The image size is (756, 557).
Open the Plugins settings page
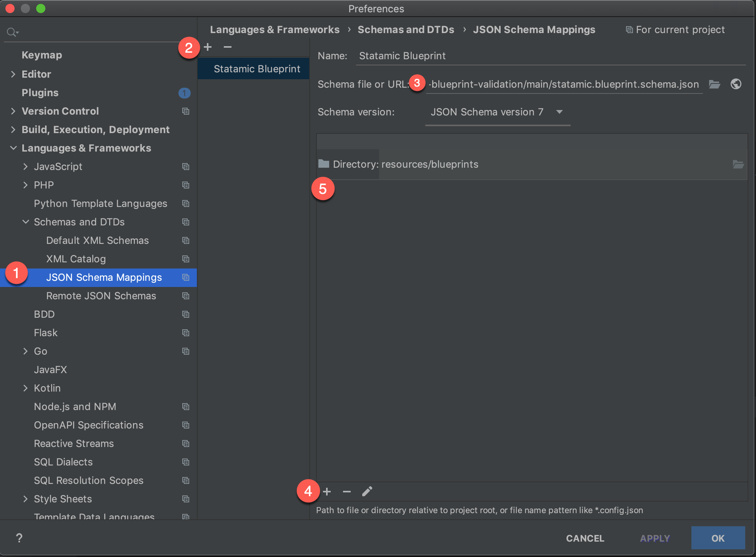point(40,93)
